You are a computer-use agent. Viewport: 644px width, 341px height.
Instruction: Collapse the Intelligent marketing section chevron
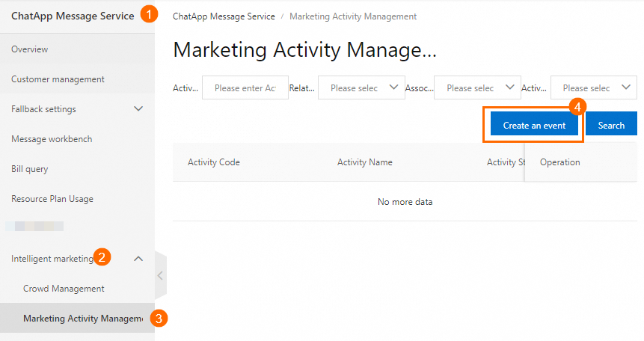(138, 259)
